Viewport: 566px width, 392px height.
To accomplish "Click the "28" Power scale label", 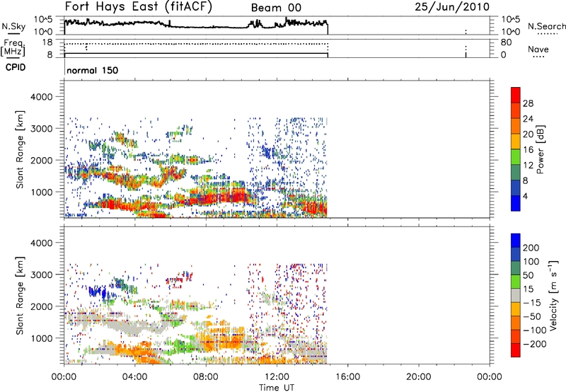I will pos(528,103).
